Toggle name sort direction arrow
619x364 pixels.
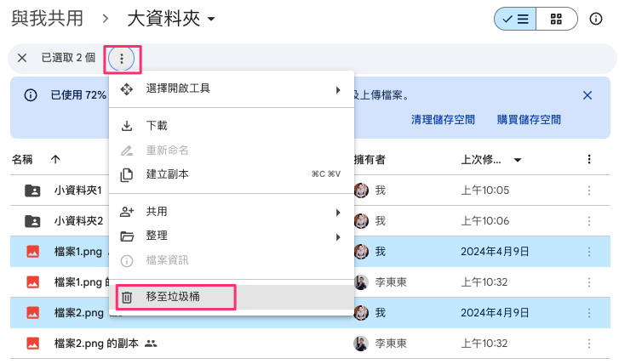click(55, 159)
